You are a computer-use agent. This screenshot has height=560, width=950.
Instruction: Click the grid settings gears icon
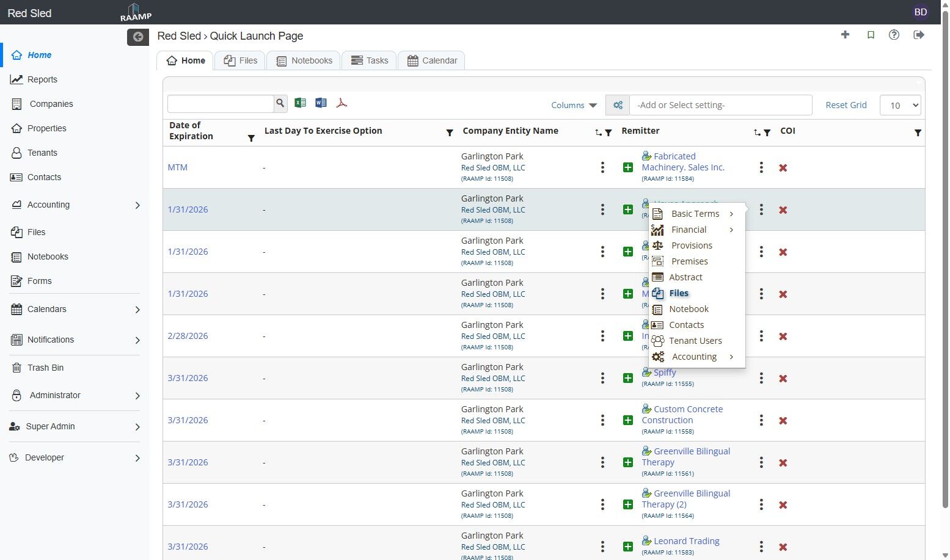[618, 105]
